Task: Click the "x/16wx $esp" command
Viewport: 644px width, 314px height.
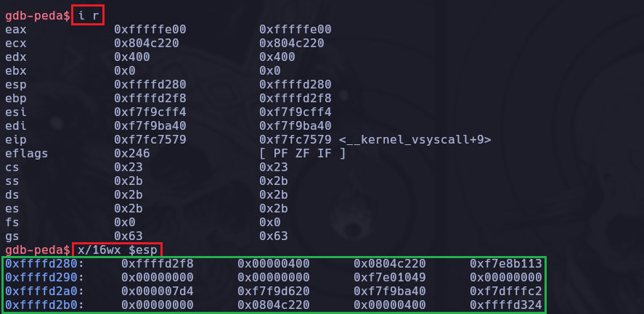Action: [116, 249]
